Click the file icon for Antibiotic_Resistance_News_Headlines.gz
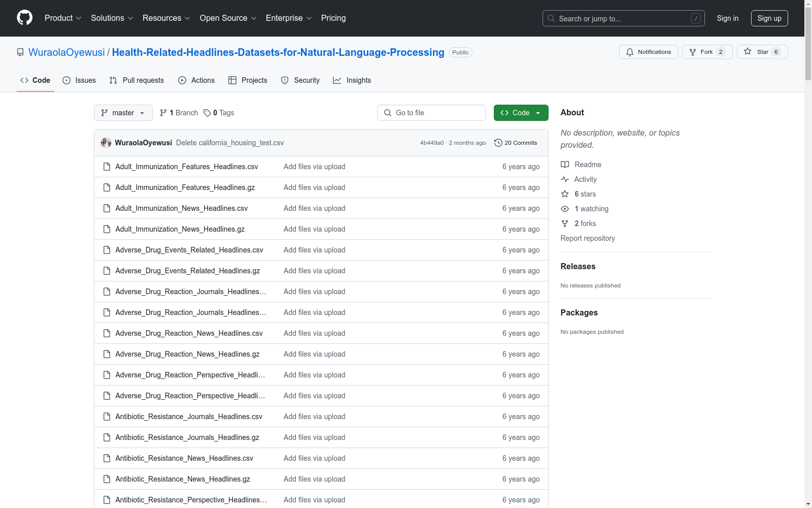Image resolution: width=812 pixels, height=508 pixels. [x=107, y=479]
